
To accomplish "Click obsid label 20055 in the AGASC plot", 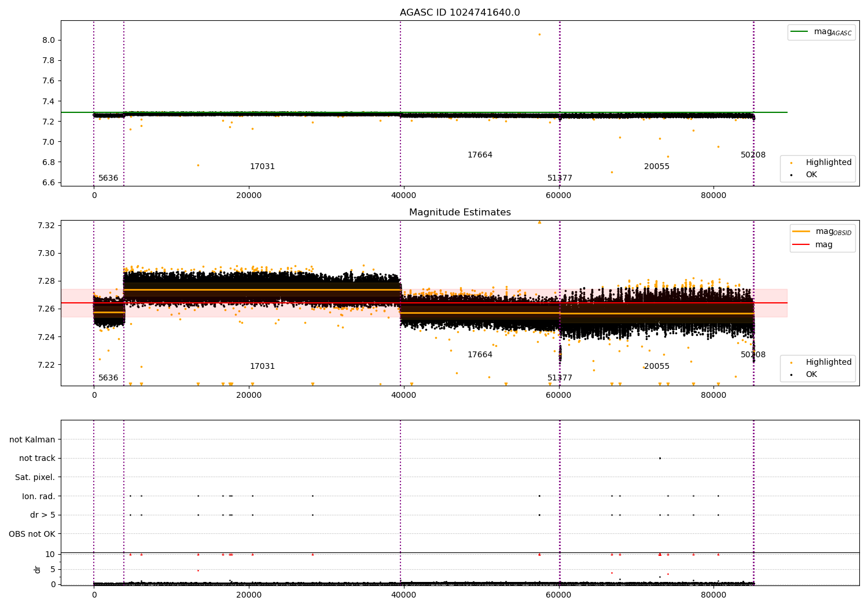I will click(x=657, y=167).
